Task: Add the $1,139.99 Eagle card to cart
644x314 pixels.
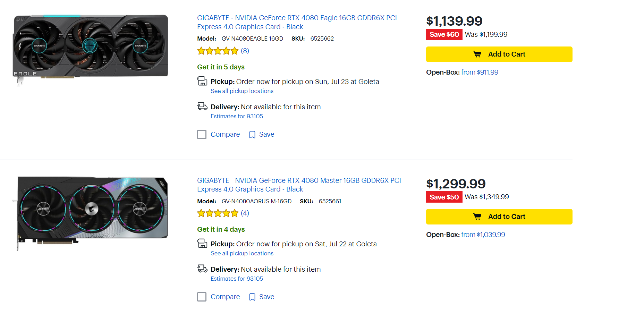Action: [x=499, y=54]
